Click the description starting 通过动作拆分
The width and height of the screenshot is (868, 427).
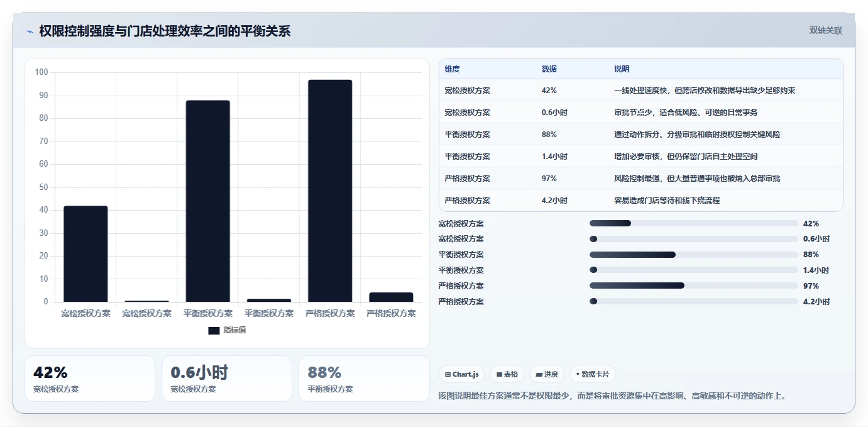697,135
